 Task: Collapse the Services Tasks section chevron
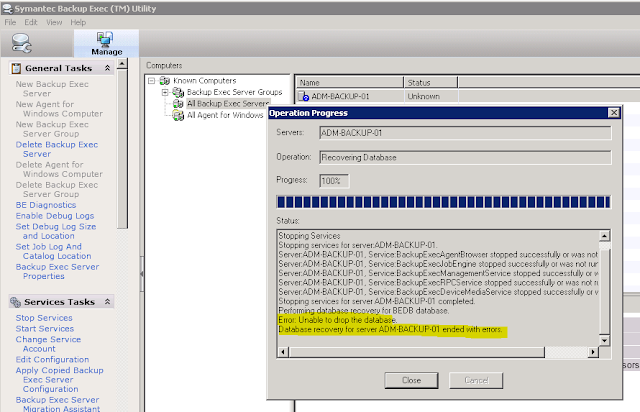coord(107,302)
